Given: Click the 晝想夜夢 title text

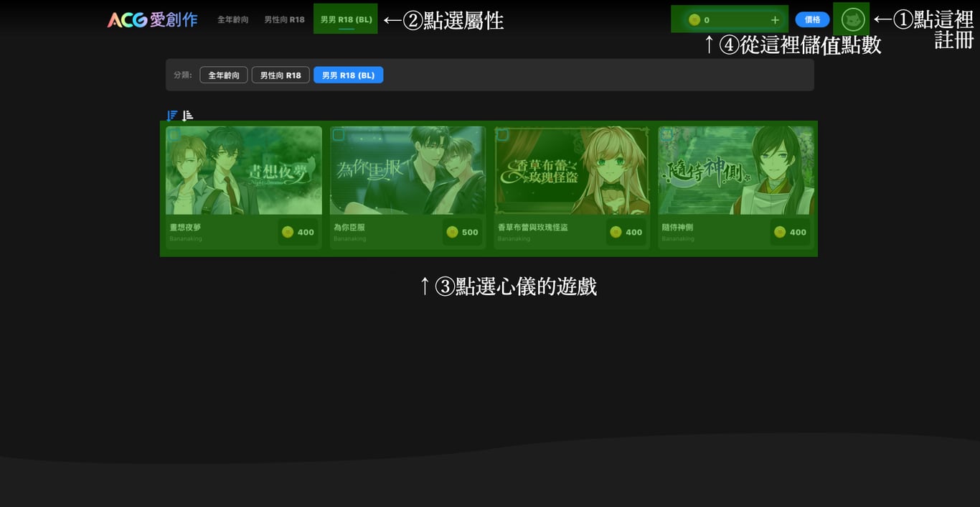Looking at the screenshot, I should pos(185,227).
